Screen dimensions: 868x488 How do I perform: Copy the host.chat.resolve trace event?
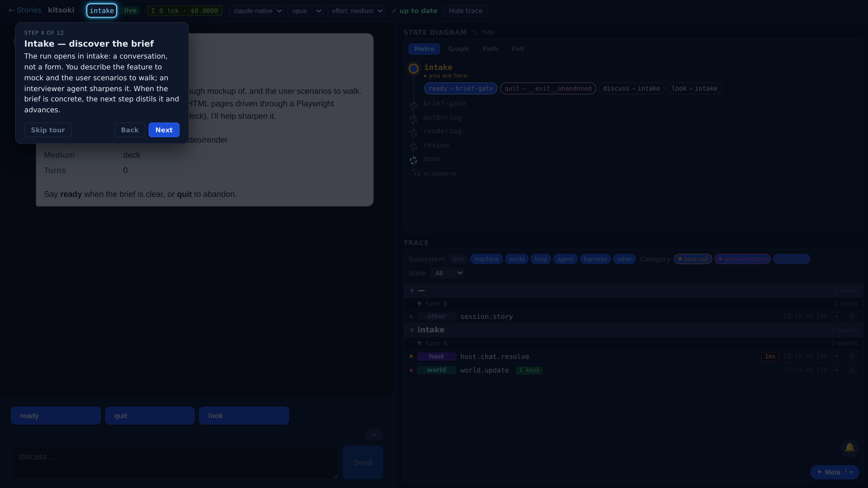tap(851, 356)
